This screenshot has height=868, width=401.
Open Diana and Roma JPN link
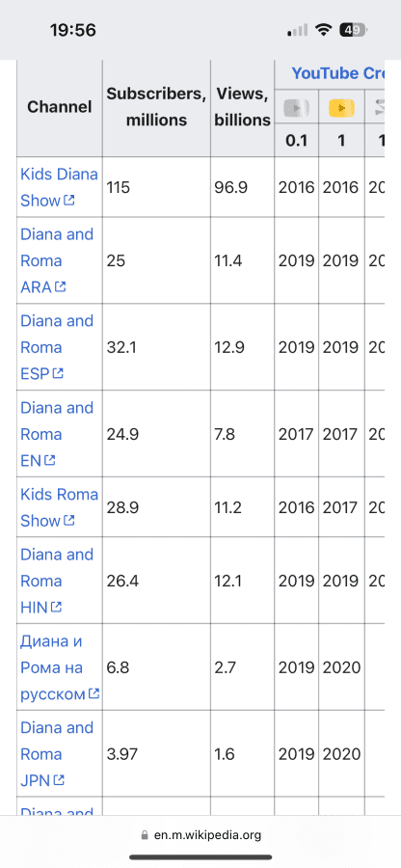click(x=57, y=754)
